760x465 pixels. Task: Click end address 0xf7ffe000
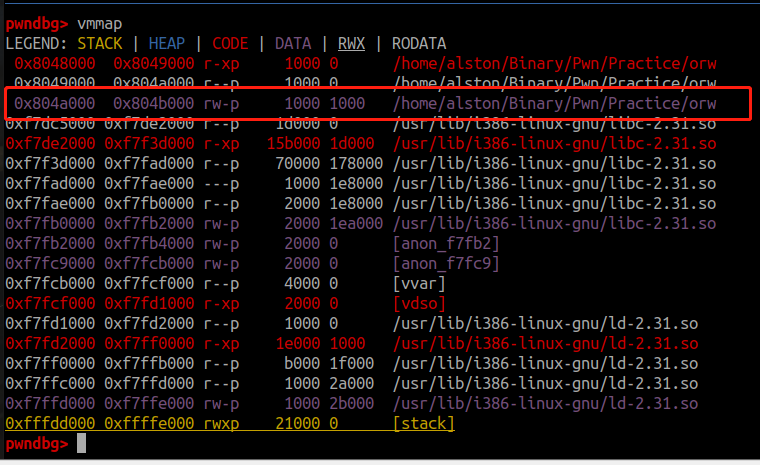149,403
